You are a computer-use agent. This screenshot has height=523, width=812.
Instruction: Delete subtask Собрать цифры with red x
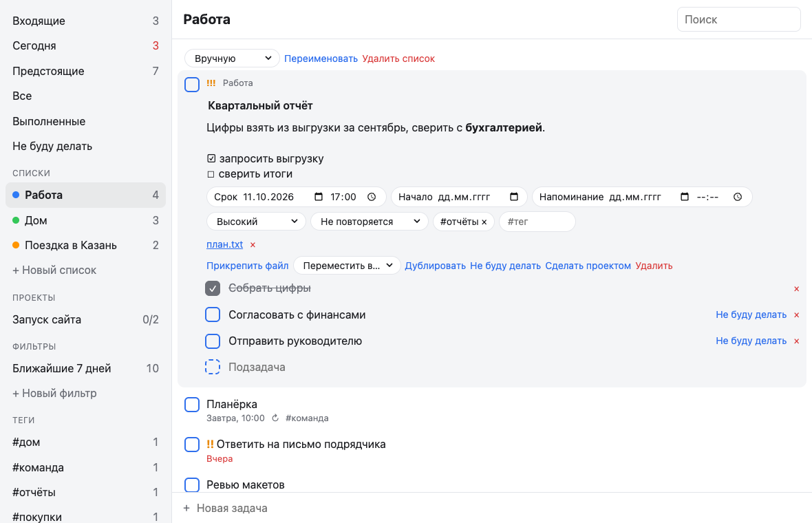pyautogui.click(x=796, y=289)
